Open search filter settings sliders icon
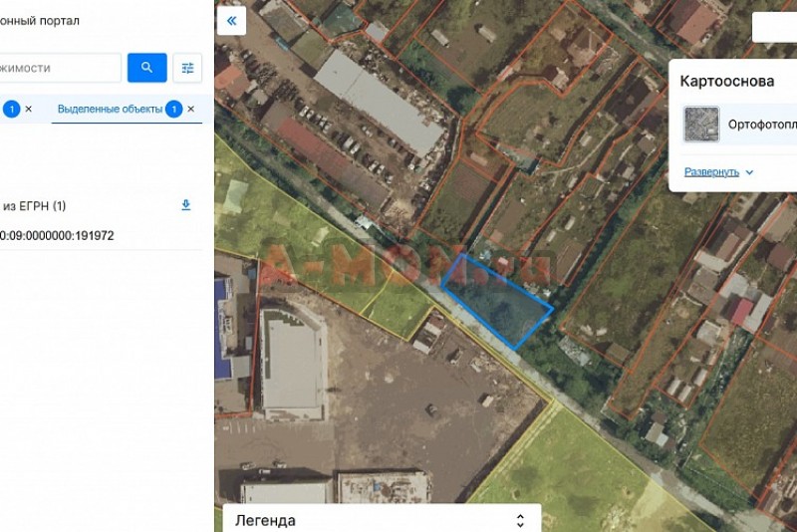Screen dimensions: 797x532 [x=187, y=68]
